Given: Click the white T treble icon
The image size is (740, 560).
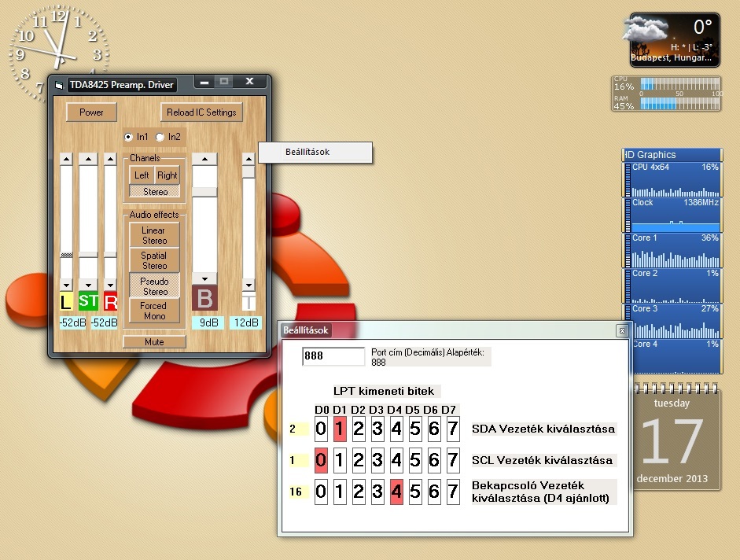Looking at the screenshot, I should click(x=249, y=302).
